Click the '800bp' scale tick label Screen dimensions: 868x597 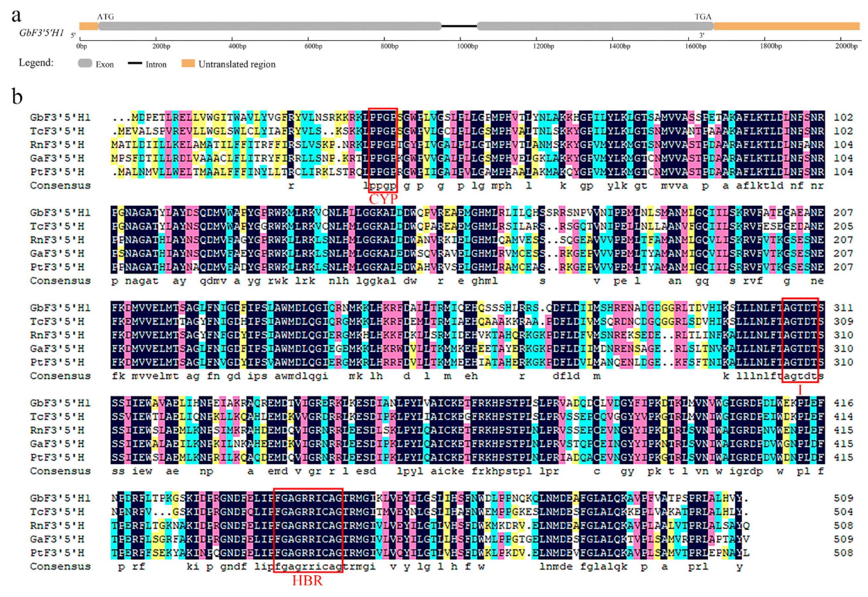[x=389, y=46]
